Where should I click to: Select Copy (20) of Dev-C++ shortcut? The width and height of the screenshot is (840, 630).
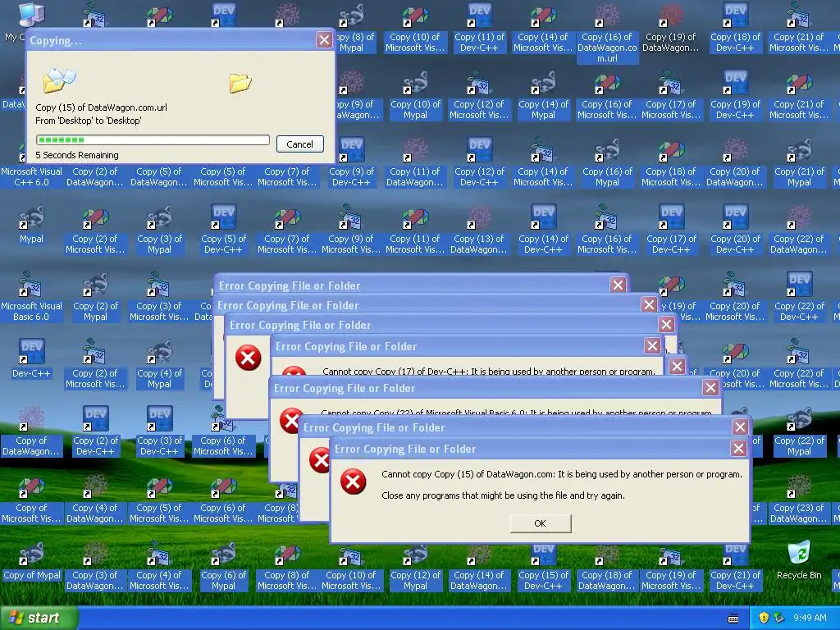coord(735,231)
